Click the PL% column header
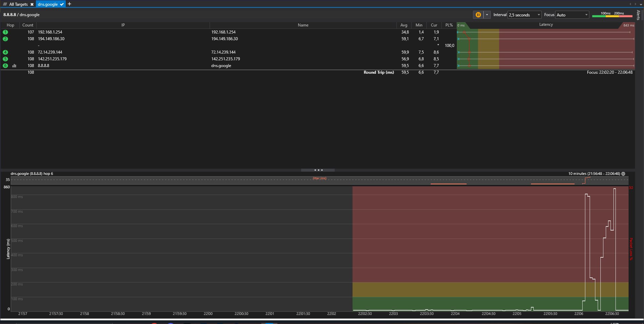 449,25
